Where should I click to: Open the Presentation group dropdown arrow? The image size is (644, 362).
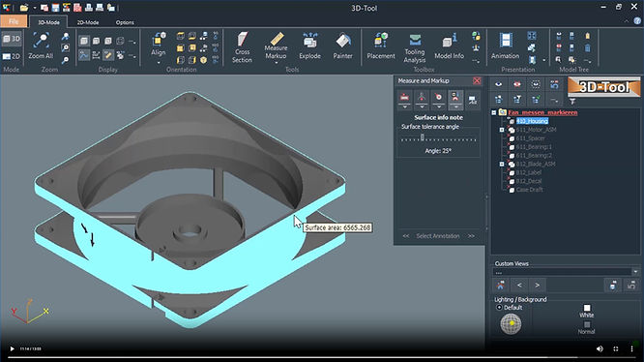tap(544, 60)
